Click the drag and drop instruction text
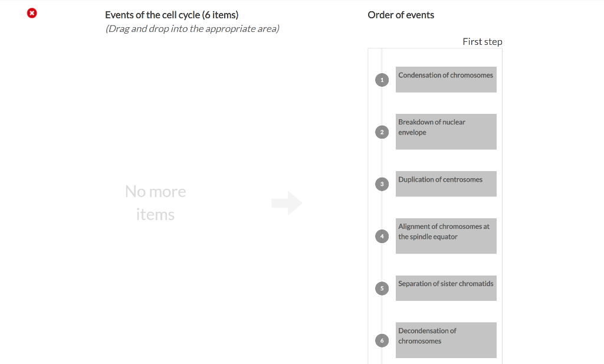Image resolution: width=604 pixels, height=364 pixels. [192, 28]
